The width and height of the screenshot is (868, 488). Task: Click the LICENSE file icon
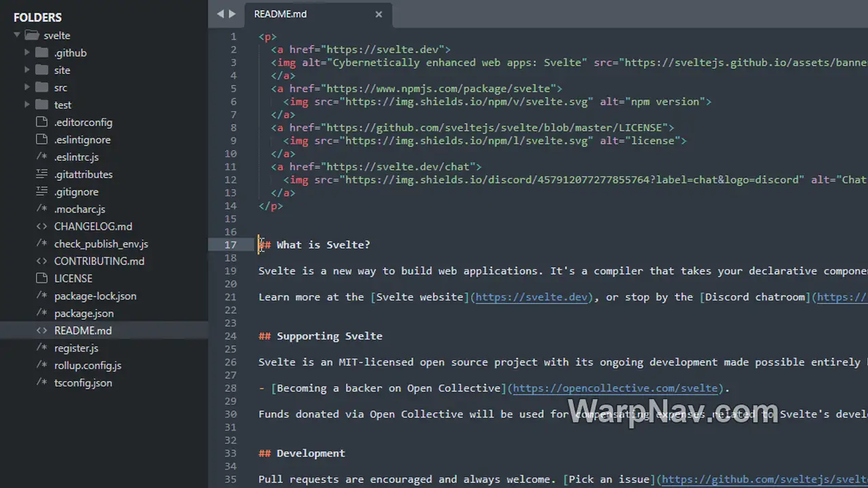(41, 279)
